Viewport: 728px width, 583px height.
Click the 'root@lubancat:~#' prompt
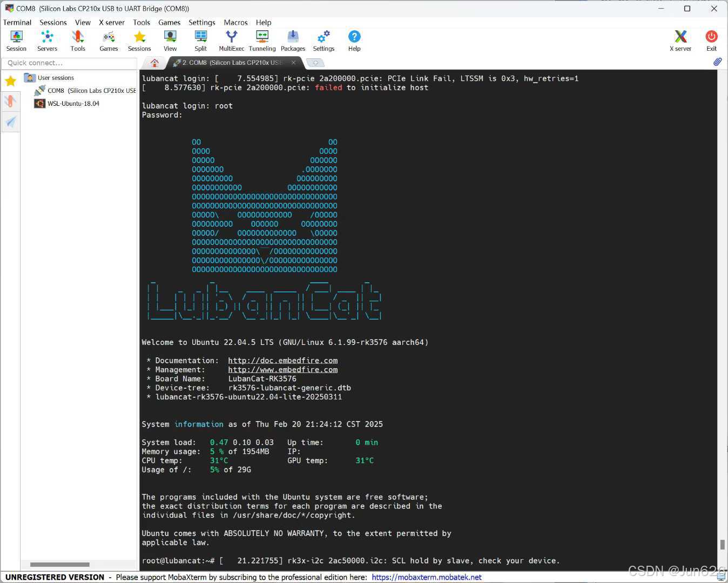[178, 561]
